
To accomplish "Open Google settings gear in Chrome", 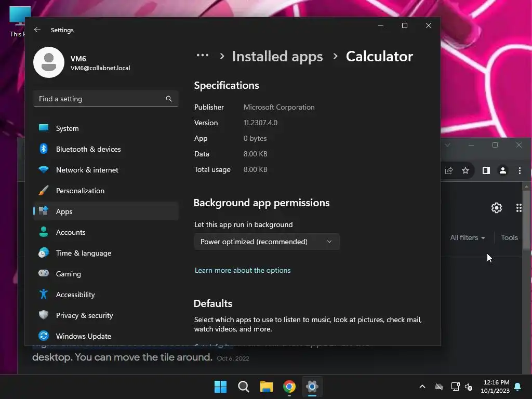I will pyautogui.click(x=496, y=208).
